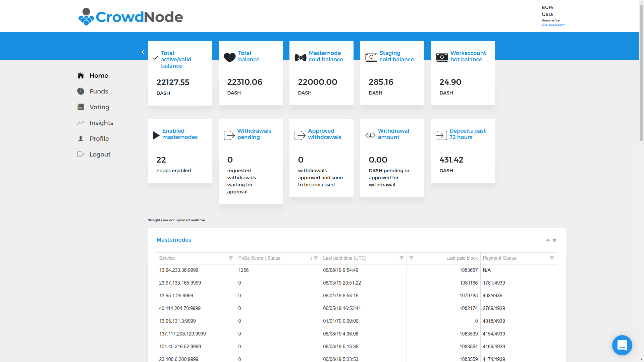
Task: Click checkmark icon on Total active/valid balance
Action: tap(156, 58)
